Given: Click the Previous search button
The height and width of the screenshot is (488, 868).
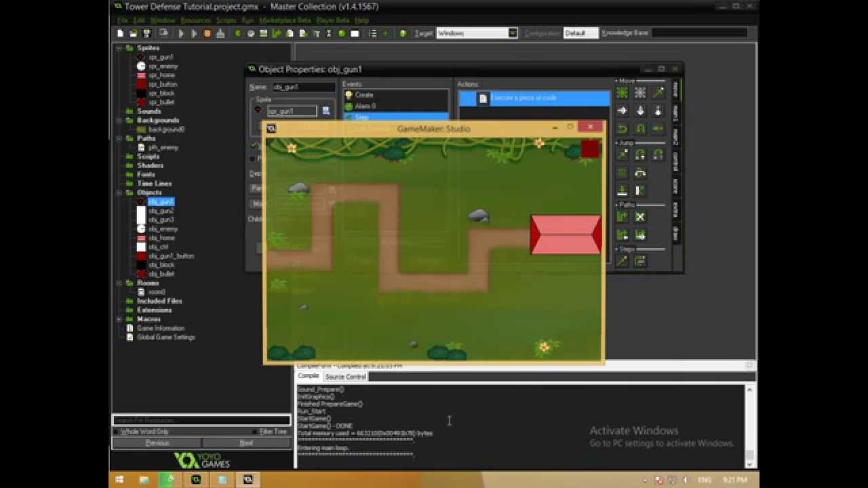Looking at the screenshot, I should click(157, 443).
